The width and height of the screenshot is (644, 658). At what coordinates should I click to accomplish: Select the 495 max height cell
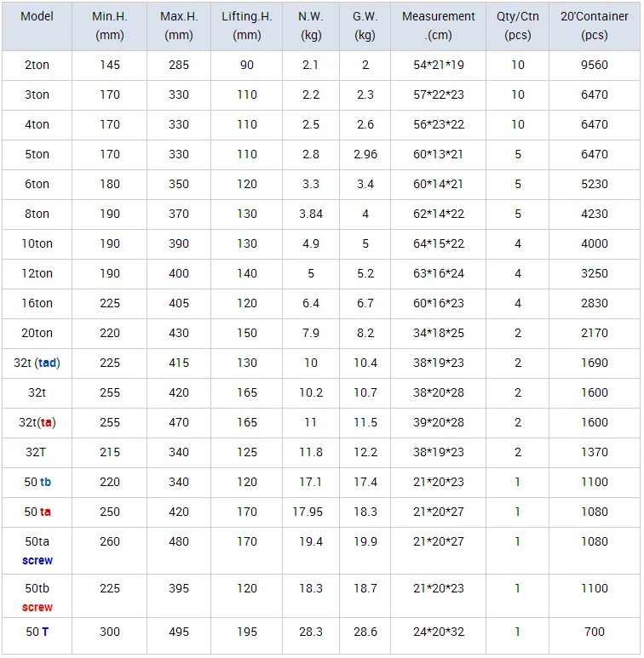[179, 632]
